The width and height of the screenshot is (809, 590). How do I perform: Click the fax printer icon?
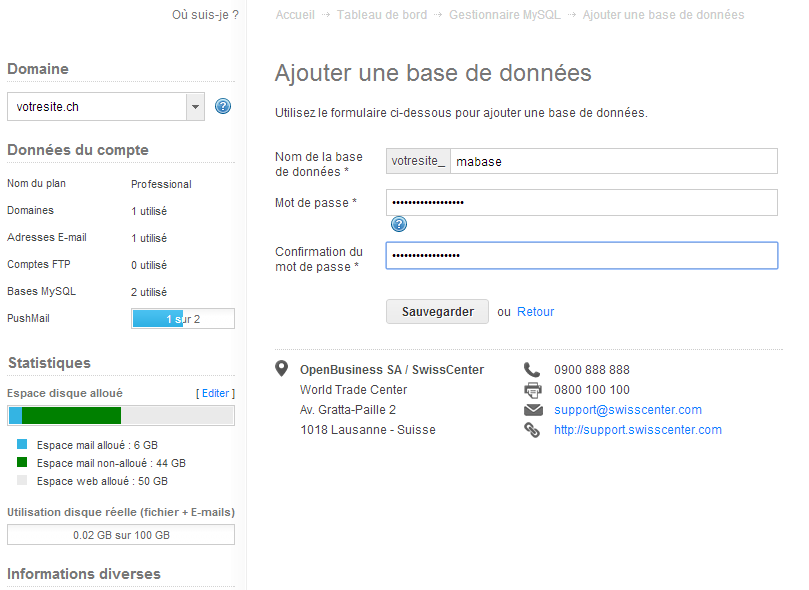533,390
